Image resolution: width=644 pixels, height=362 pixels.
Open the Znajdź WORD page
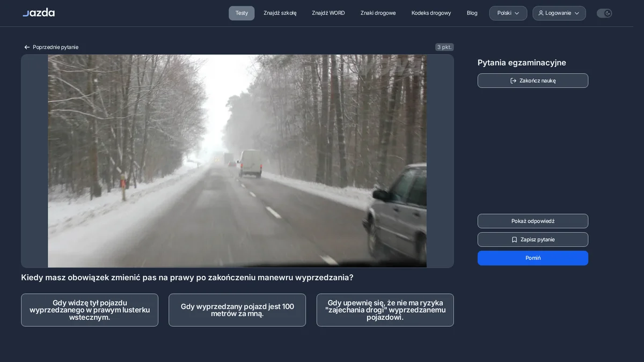(328, 13)
